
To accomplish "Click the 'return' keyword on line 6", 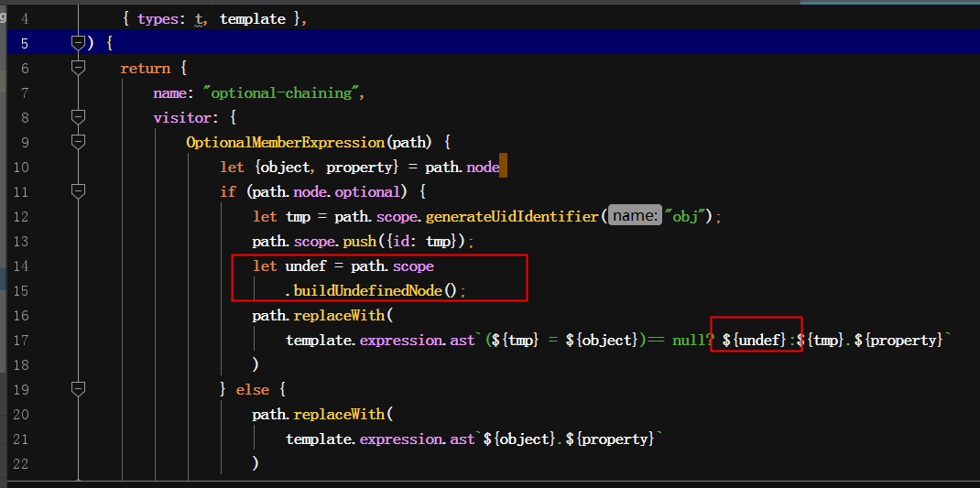I will click(x=145, y=68).
